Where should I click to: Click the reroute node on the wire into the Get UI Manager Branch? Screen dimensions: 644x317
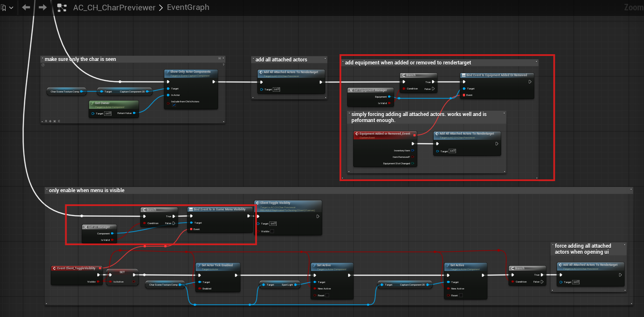click(81, 216)
